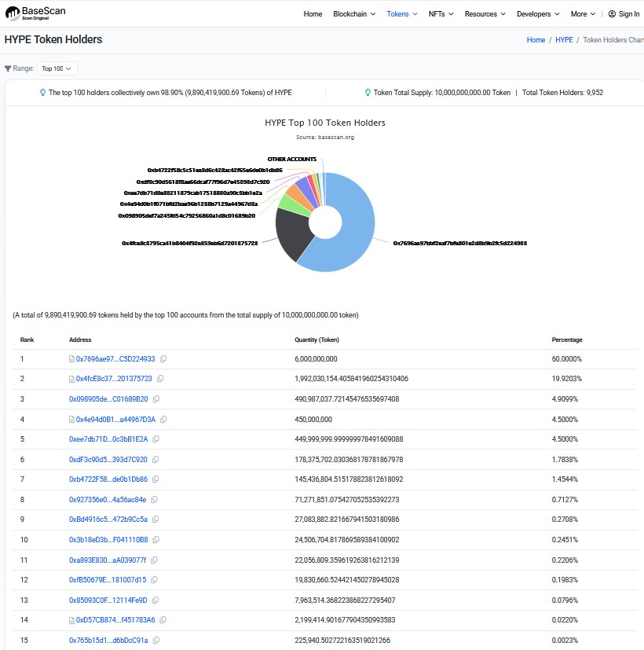Click Source: basescan.org caption
Image resolution: width=644 pixels, height=650 pixels.
click(x=325, y=138)
